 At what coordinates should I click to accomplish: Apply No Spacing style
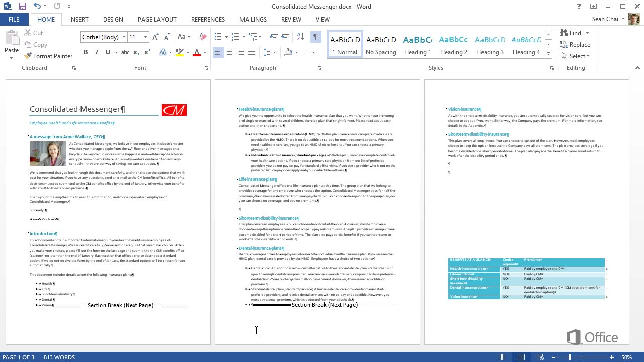point(381,44)
